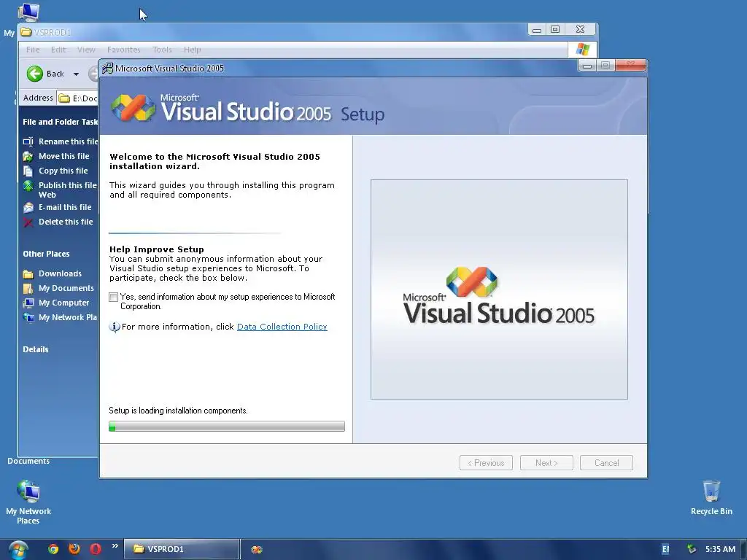This screenshot has width=747, height=560.
Task: Click Move this file icon
Action: click(28, 156)
